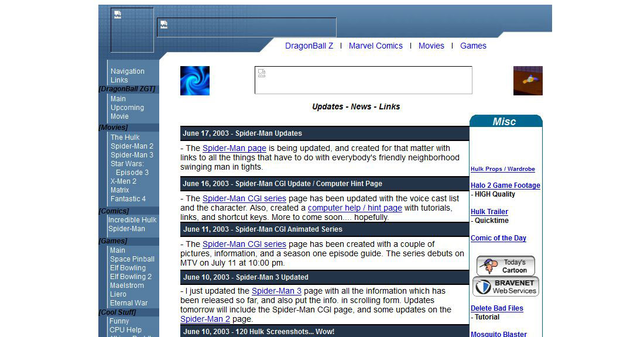Visit the Eternal War sidebar link
The image size is (644, 337).
(129, 303)
